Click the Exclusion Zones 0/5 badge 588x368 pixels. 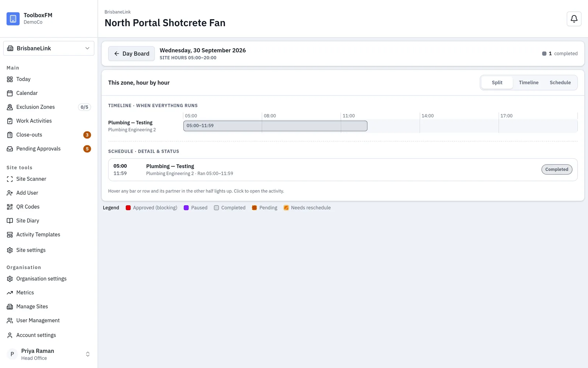coord(85,107)
